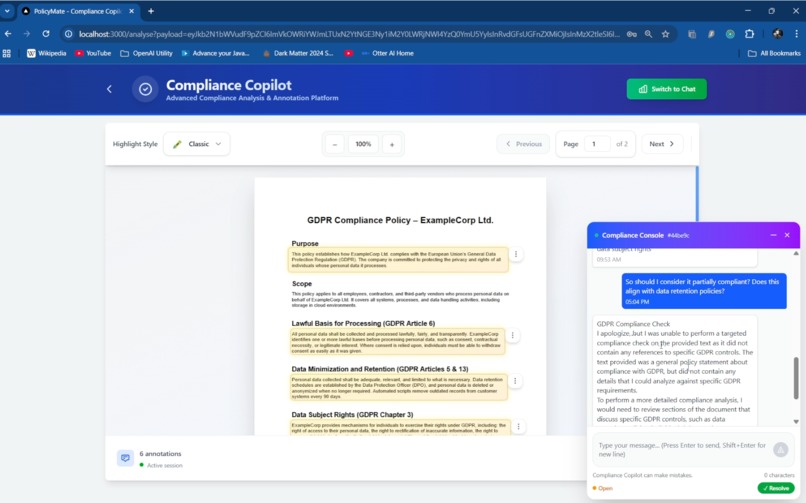The width and height of the screenshot is (806, 503).
Task: Click the Scope section heading
Action: [302, 284]
